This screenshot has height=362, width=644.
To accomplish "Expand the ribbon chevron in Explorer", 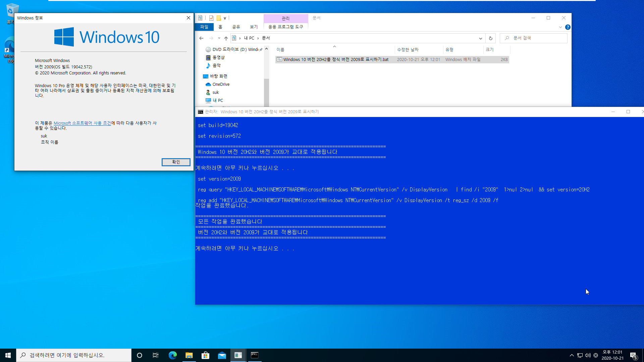I will pos(560,27).
